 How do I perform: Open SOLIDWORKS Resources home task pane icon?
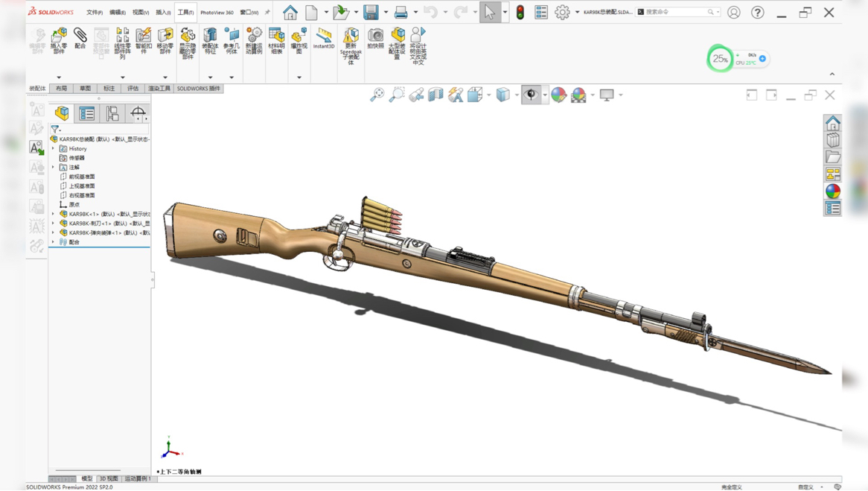point(832,122)
